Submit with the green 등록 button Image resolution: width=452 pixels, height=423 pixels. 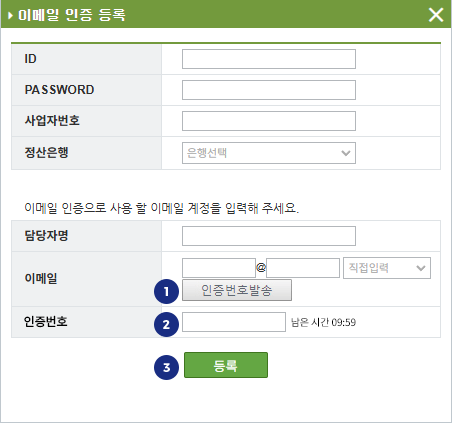[x=226, y=365]
